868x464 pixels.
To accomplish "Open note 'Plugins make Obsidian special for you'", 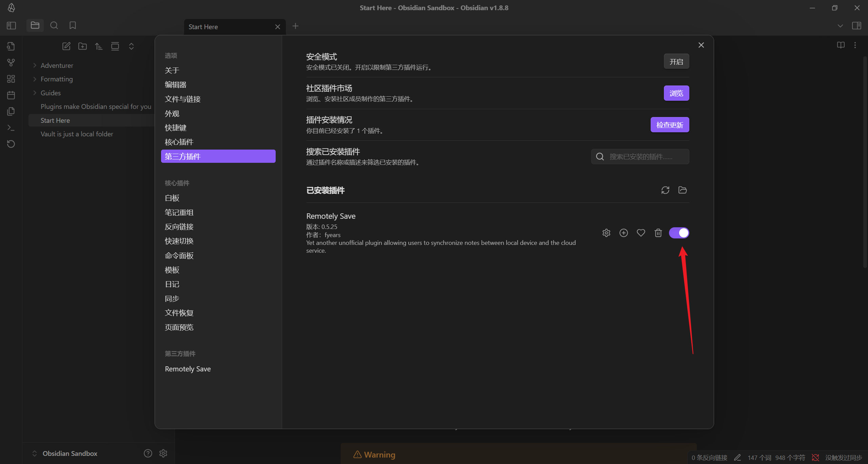I will point(96,107).
